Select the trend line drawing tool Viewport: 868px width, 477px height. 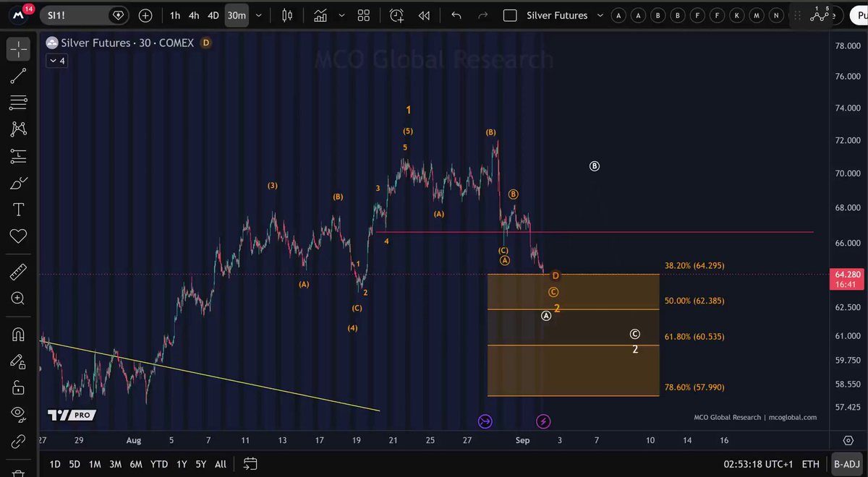point(18,75)
